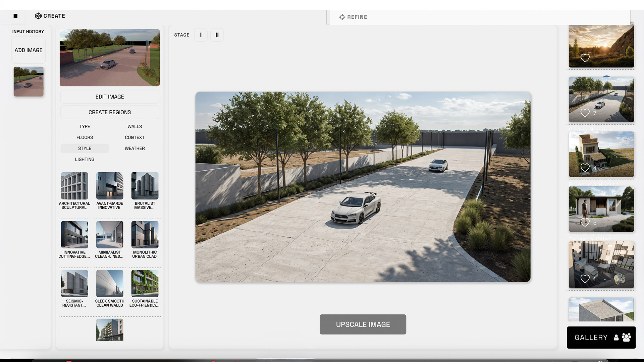Choose Brutalist Massive style thumbnail
This screenshot has height=362, width=644.
pos(145,186)
